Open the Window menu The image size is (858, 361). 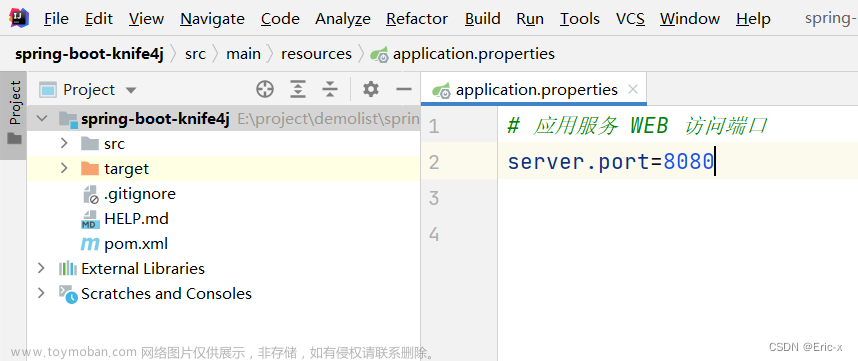coord(689,19)
